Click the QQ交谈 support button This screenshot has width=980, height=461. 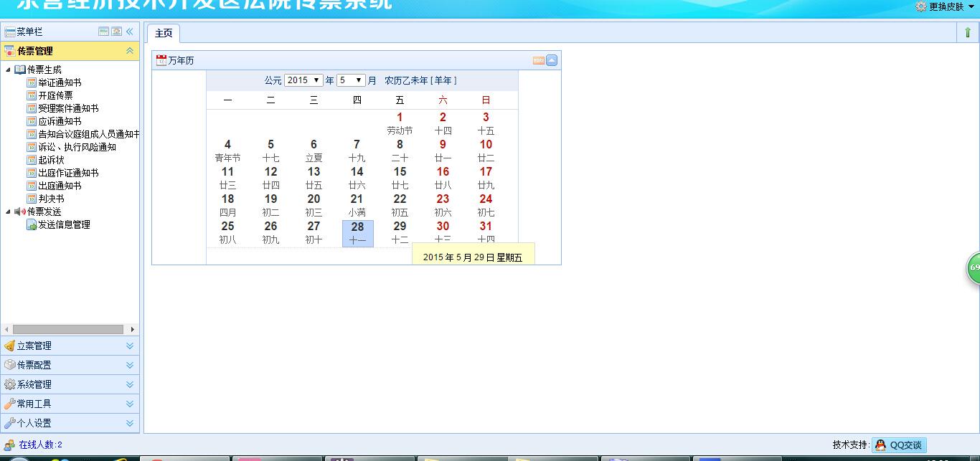click(x=899, y=445)
